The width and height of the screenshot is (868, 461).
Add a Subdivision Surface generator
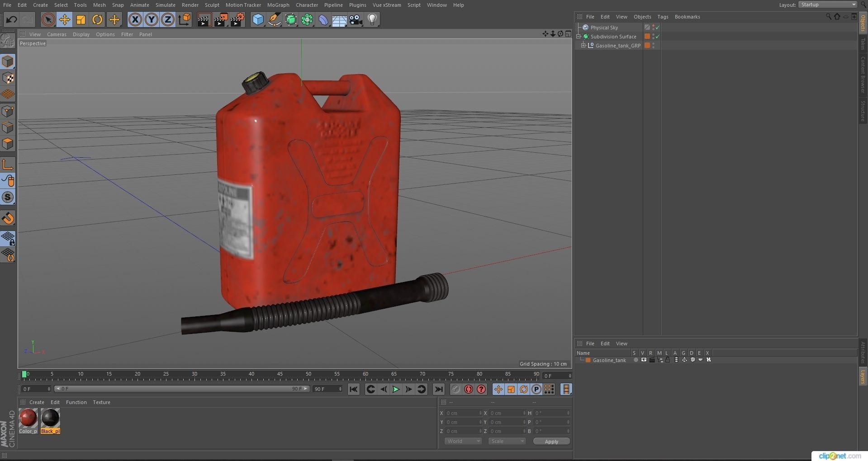(x=291, y=19)
